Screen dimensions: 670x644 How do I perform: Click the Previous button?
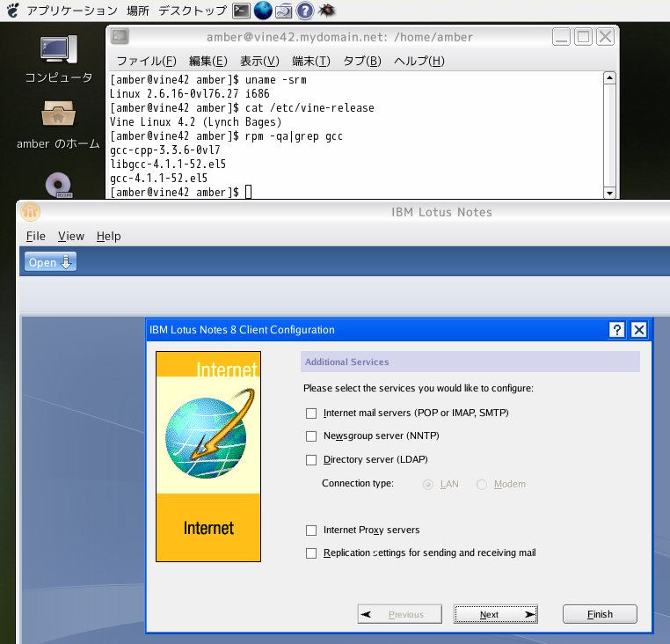click(400, 614)
